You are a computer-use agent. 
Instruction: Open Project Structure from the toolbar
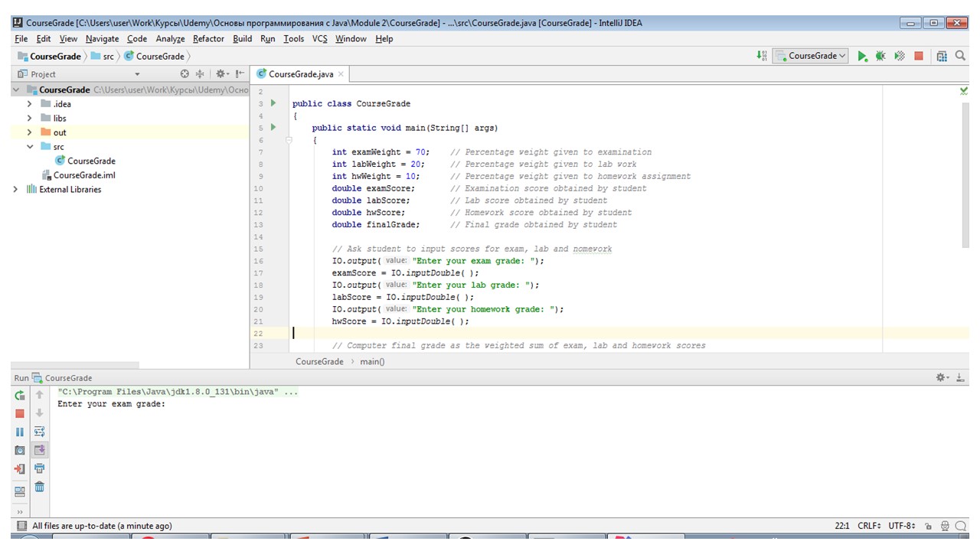pyautogui.click(x=942, y=56)
